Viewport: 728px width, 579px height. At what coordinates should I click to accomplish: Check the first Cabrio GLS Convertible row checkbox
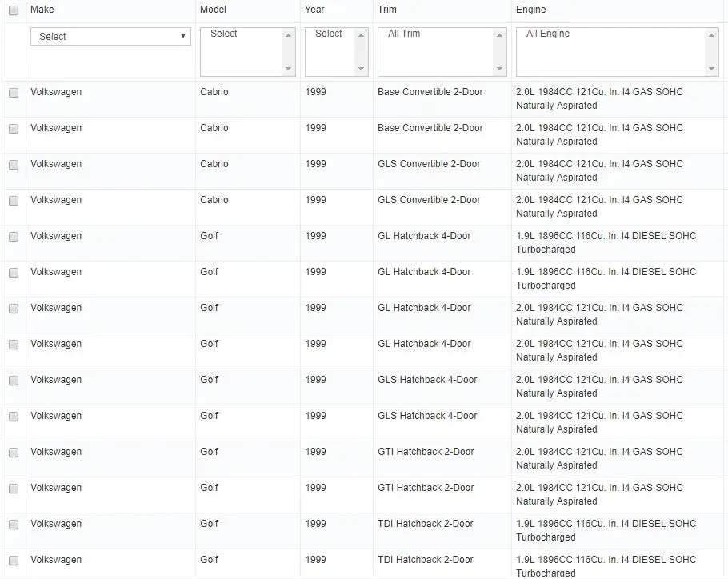[14, 165]
